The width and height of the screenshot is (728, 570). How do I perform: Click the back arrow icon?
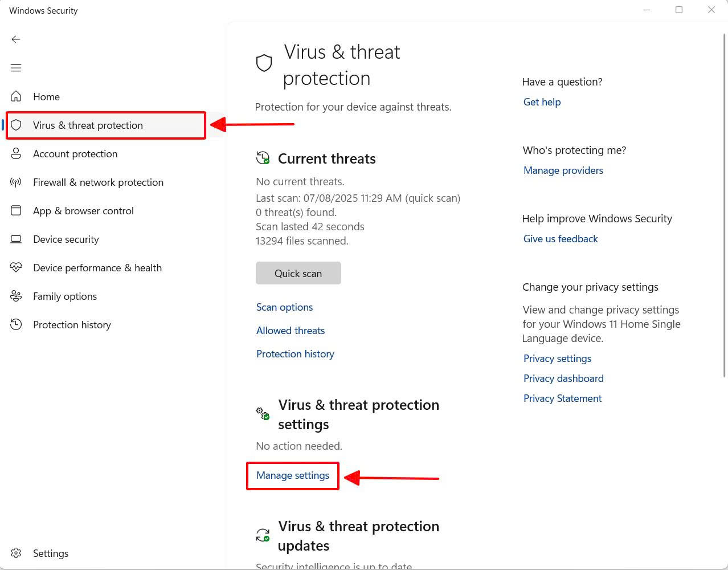coord(16,39)
